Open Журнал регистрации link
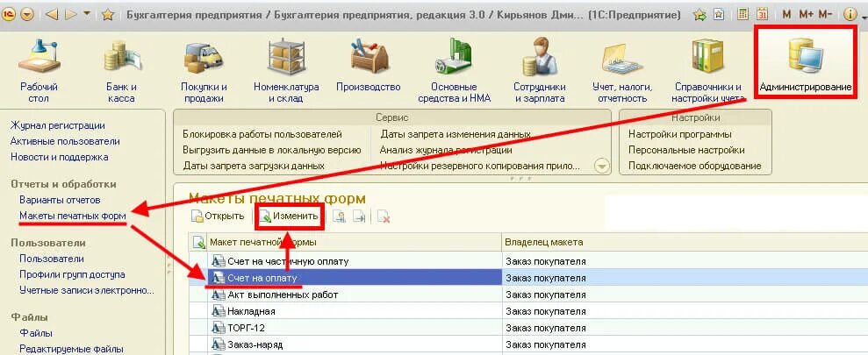This screenshot has width=868, height=355. [58, 125]
